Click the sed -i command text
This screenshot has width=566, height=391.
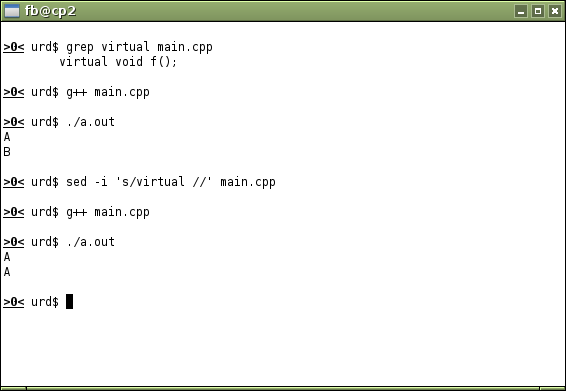pos(171,182)
